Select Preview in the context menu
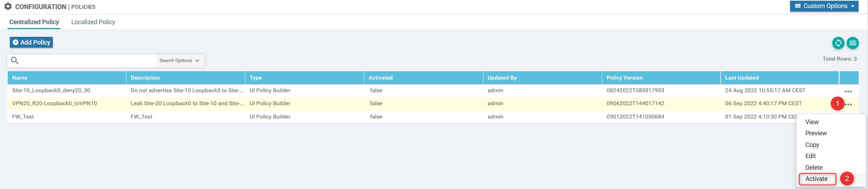 (815, 133)
